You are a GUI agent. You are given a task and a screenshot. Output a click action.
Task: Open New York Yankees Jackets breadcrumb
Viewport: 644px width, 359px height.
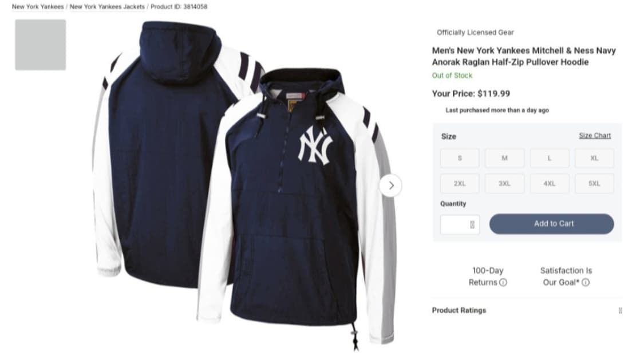point(107,6)
